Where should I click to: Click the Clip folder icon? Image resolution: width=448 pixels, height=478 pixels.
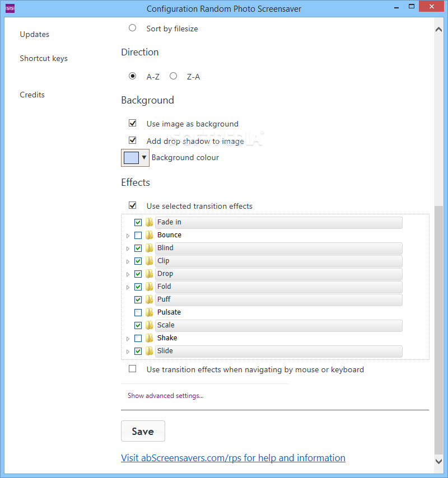[x=149, y=261]
